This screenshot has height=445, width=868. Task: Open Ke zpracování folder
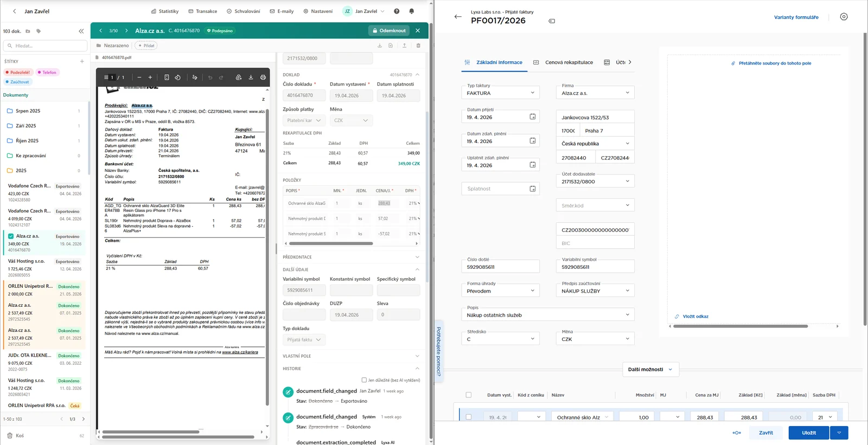point(43,156)
